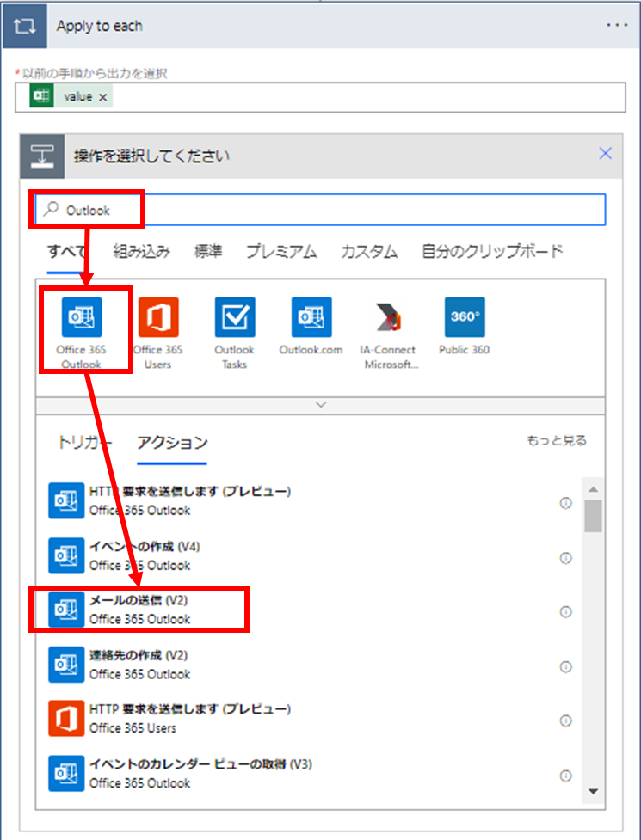Choose the Public 360 connector
The image size is (641, 840).
tap(464, 326)
